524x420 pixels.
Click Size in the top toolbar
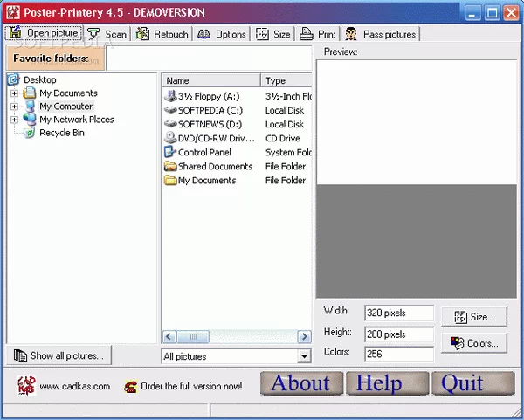click(x=273, y=34)
